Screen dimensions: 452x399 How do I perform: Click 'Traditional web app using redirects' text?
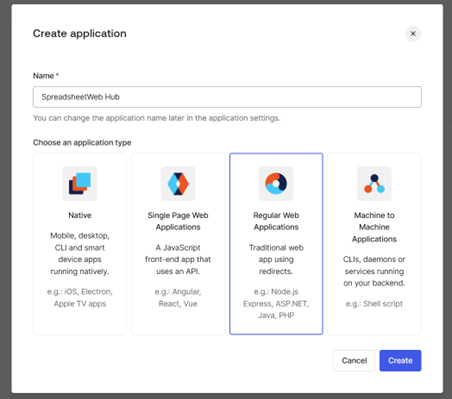click(276, 259)
